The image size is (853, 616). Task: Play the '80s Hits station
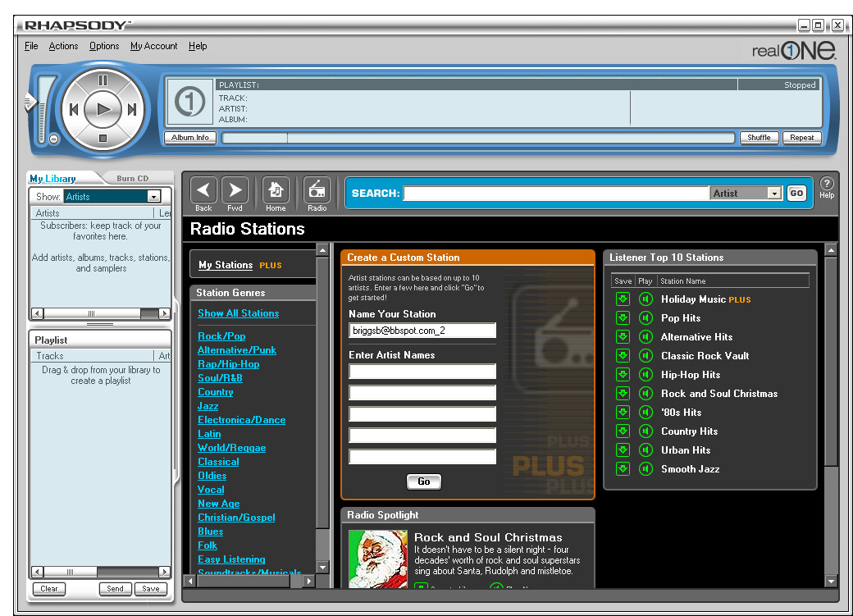click(645, 413)
